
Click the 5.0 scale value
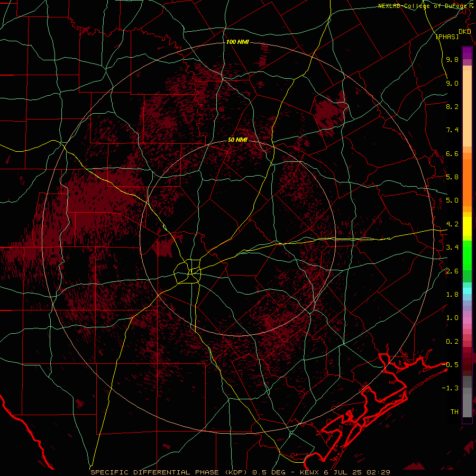tap(452, 200)
